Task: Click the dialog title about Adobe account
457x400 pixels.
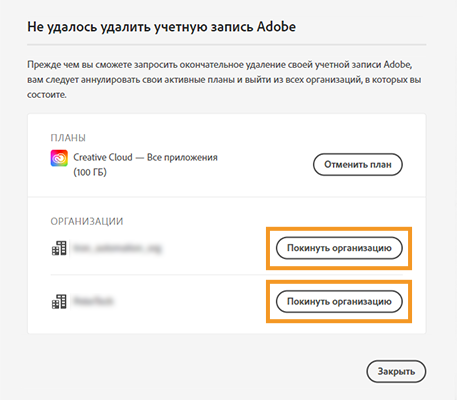Action: (161, 27)
